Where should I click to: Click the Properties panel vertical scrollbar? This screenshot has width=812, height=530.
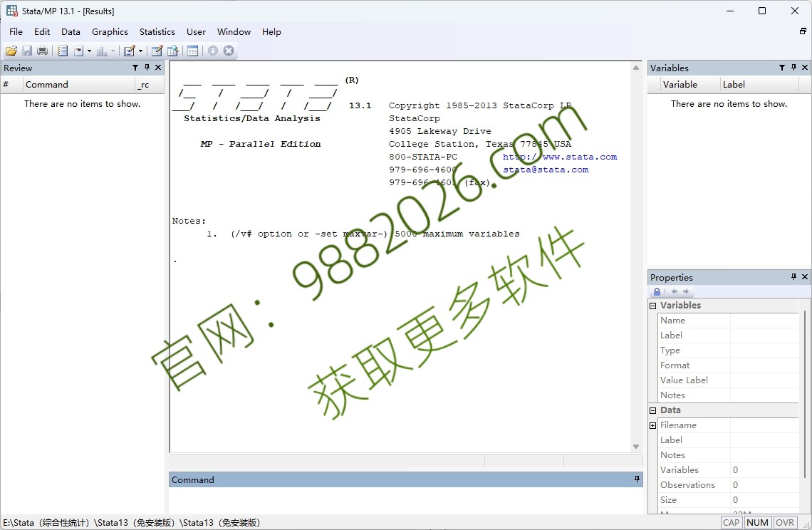(x=805, y=394)
